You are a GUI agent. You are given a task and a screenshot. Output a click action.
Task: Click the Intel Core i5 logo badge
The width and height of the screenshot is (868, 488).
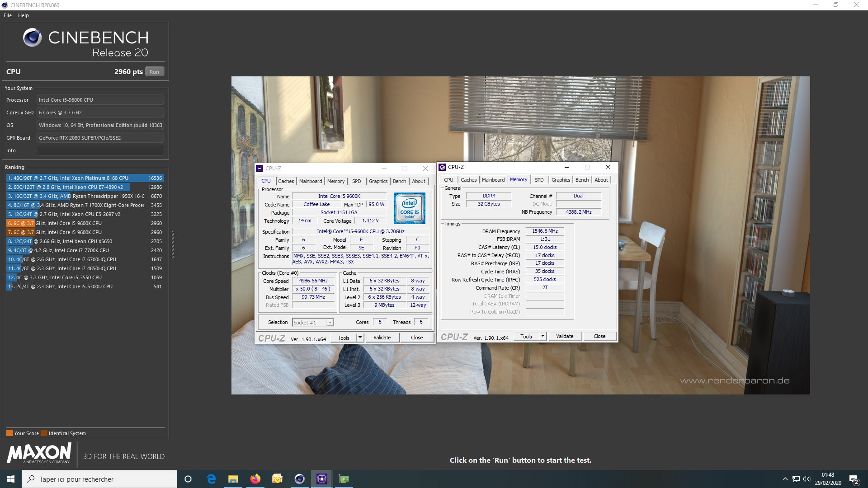(409, 208)
